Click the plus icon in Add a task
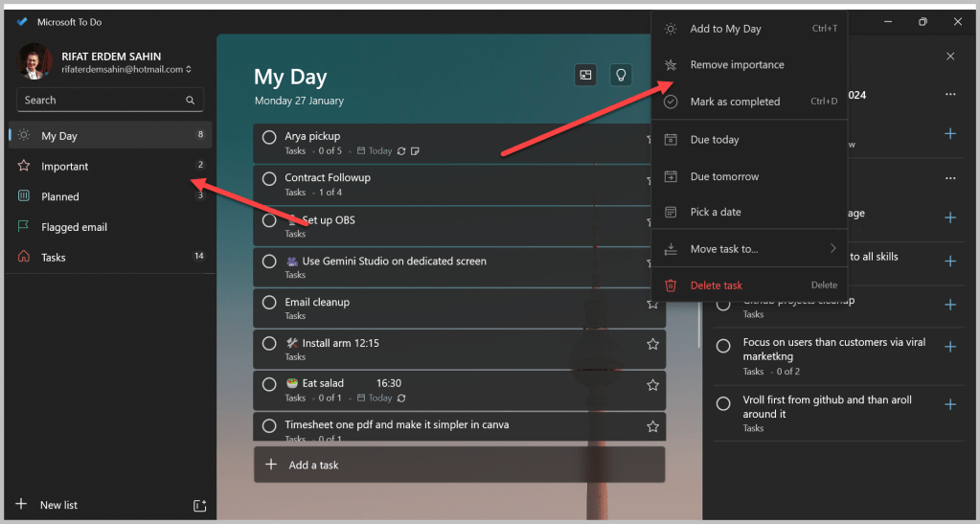980x524 pixels. point(271,464)
